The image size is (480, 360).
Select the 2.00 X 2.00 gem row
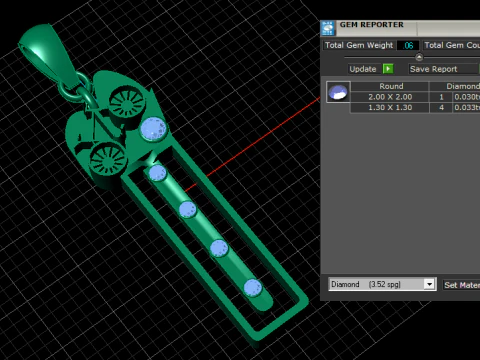coord(415,97)
